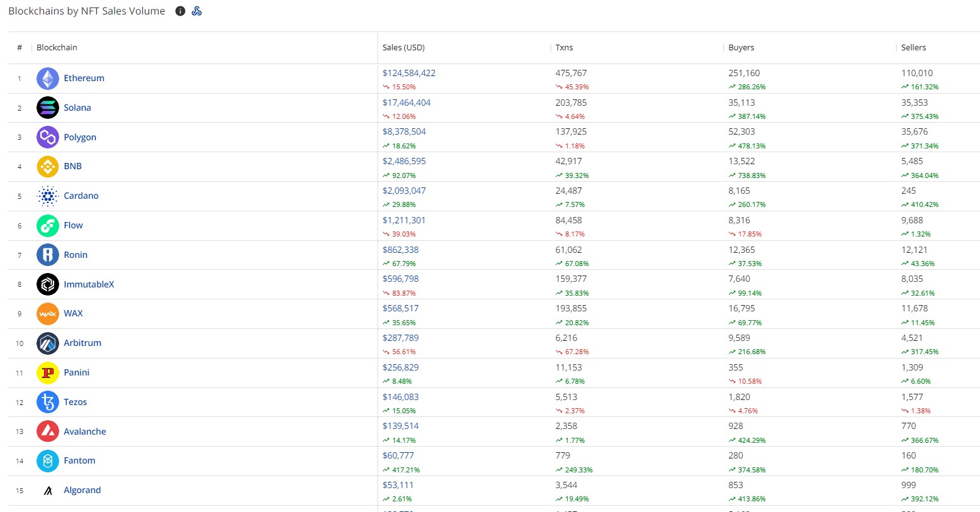Click the Blockchains by NFT Sales Volume title
The width and height of the screenshot is (980, 512).
click(x=87, y=11)
